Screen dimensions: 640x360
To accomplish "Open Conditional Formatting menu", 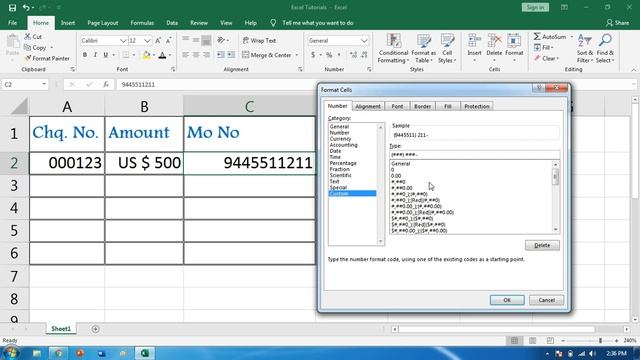I will [x=393, y=49].
